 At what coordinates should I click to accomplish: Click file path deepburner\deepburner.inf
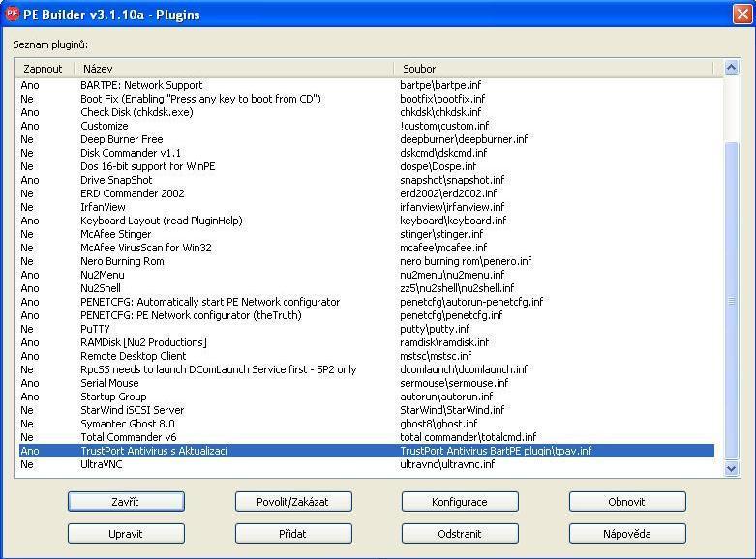(x=464, y=139)
